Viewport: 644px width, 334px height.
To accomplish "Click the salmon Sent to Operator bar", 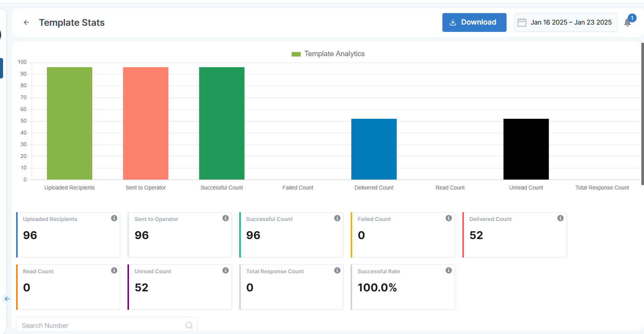I will pyautogui.click(x=146, y=123).
